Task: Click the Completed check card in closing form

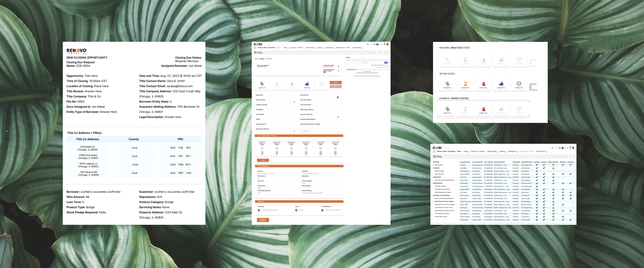Action: [322, 84]
